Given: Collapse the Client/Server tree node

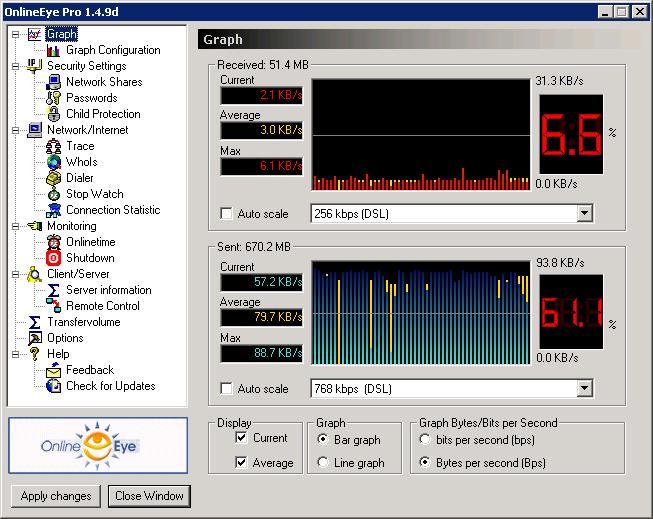Looking at the screenshot, I should click(x=16, y=274).
